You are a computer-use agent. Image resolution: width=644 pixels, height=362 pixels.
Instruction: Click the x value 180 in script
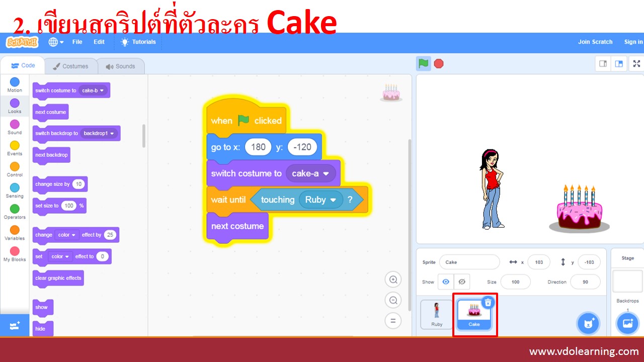pos(258,147)
